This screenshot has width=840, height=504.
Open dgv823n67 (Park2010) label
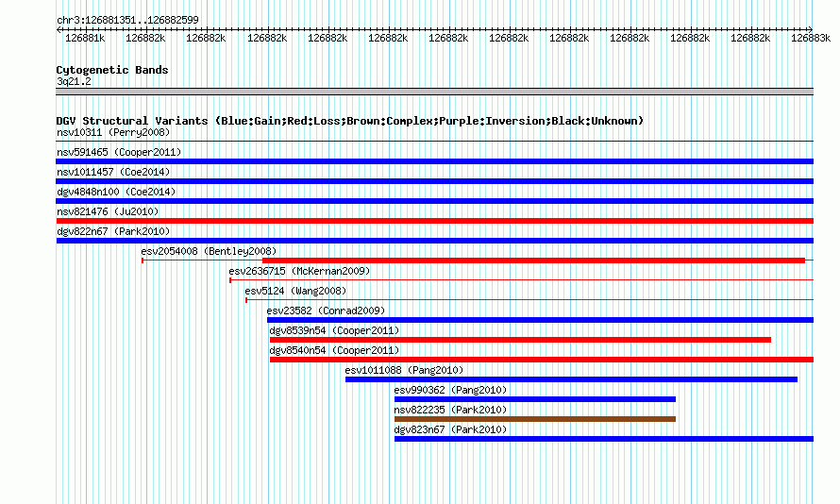pyautogui.click(x=450, y=429)
